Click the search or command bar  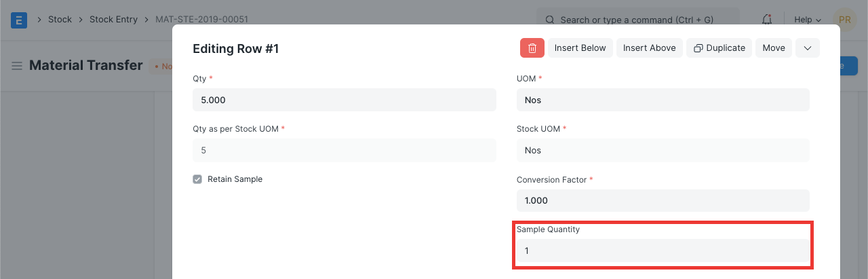pos(637,20)
